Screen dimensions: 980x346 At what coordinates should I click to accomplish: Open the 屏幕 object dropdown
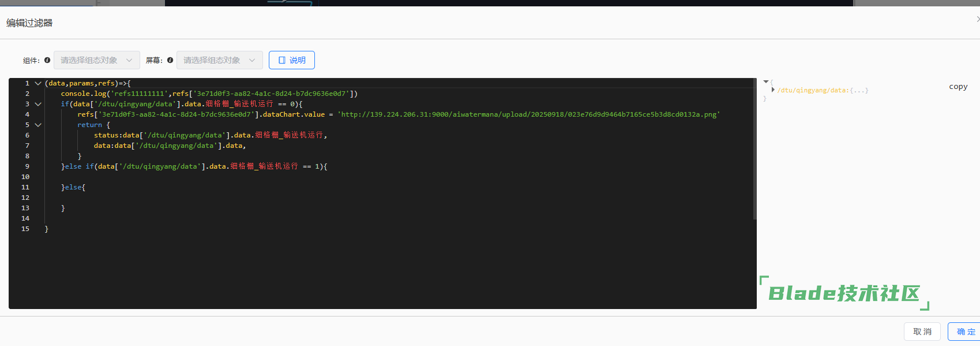(x=219, y=60)
